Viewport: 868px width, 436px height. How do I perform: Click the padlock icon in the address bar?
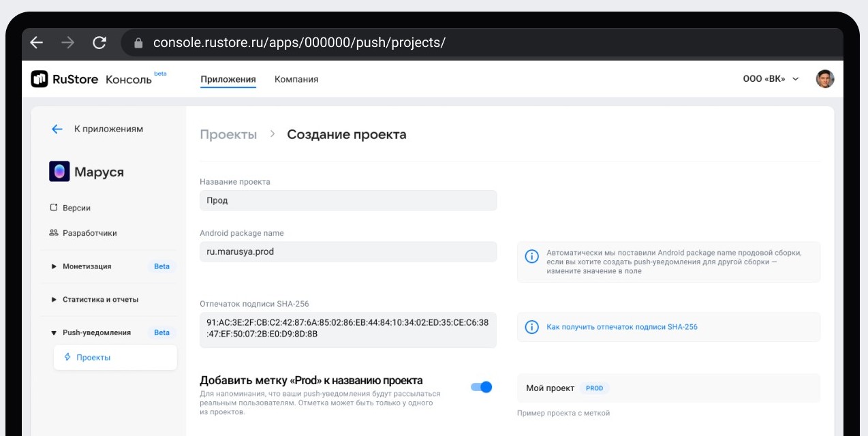coord(139,43)
